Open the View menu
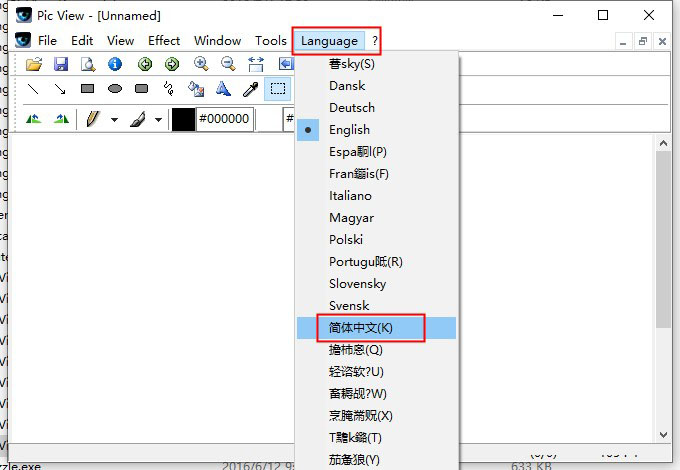Image resolution: width=680 pixels, height=470 pixels. (120, 41)
